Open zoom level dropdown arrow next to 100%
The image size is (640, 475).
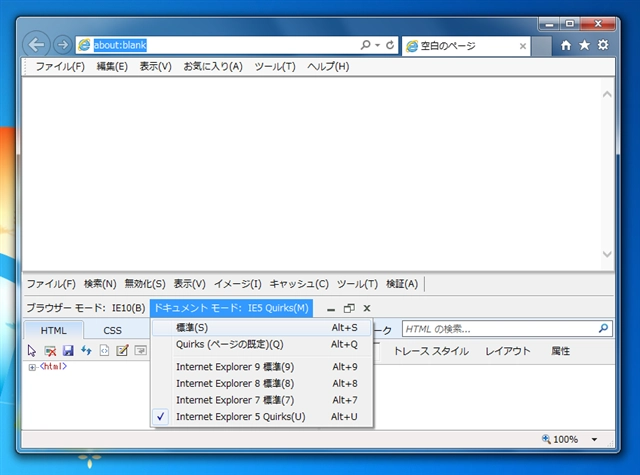(x=594, y=439)
